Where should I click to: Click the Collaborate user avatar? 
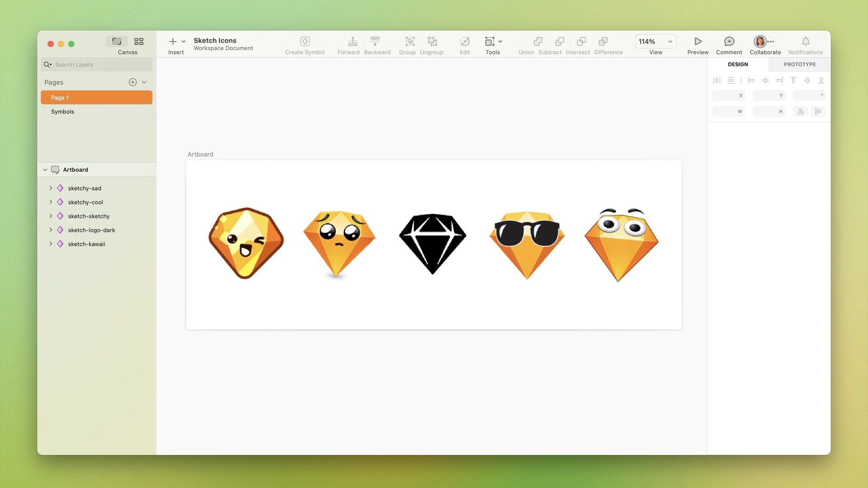point(760,42)
